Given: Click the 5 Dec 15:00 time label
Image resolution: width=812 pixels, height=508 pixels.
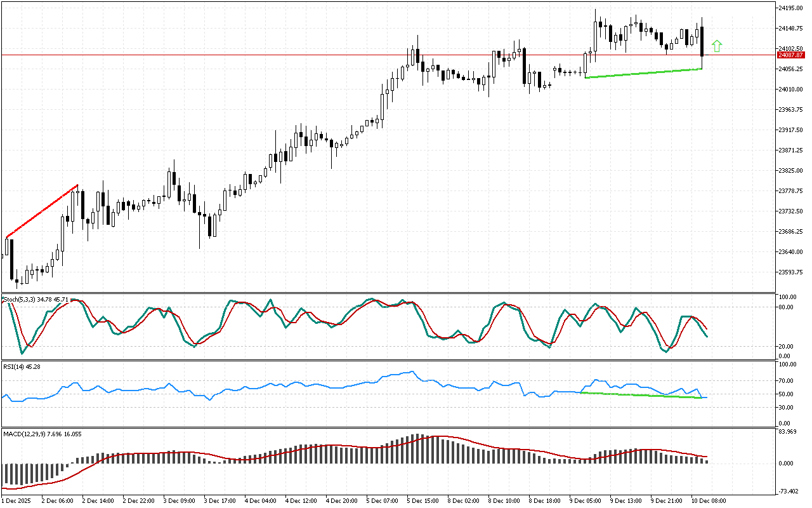Looking at the screenshot, I should (x=422, y=500).
